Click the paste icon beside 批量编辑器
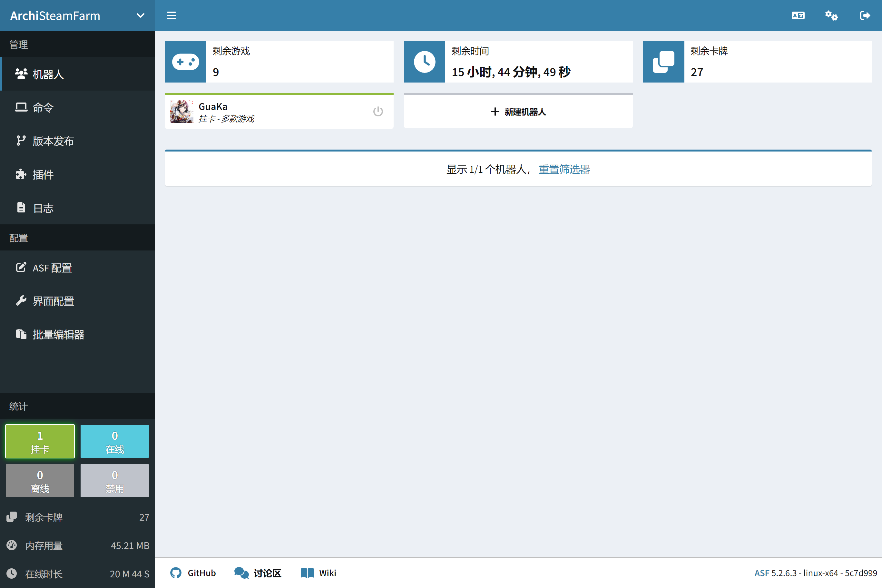Image resolution: width=882 pixels, height=588 pixels. coord(21,334)
